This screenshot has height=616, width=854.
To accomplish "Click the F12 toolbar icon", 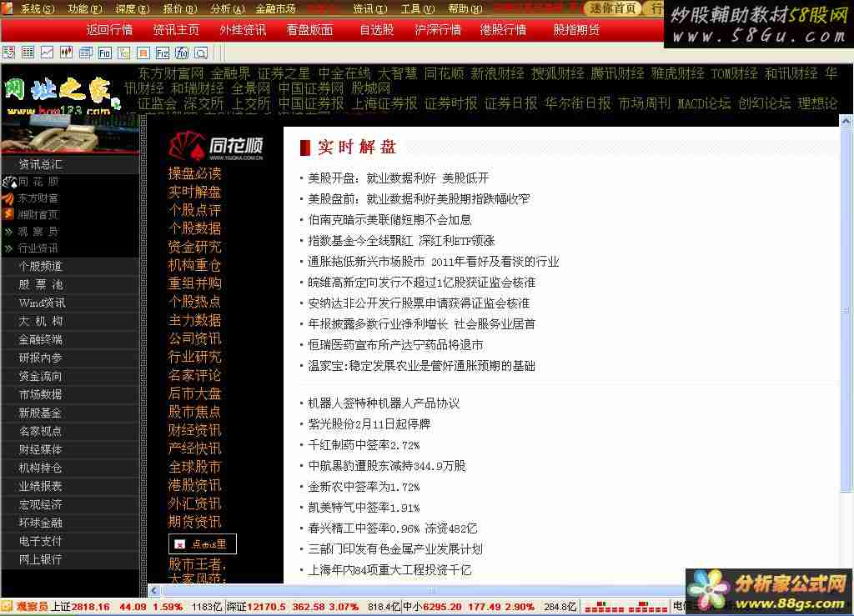I will coord(163,53).
